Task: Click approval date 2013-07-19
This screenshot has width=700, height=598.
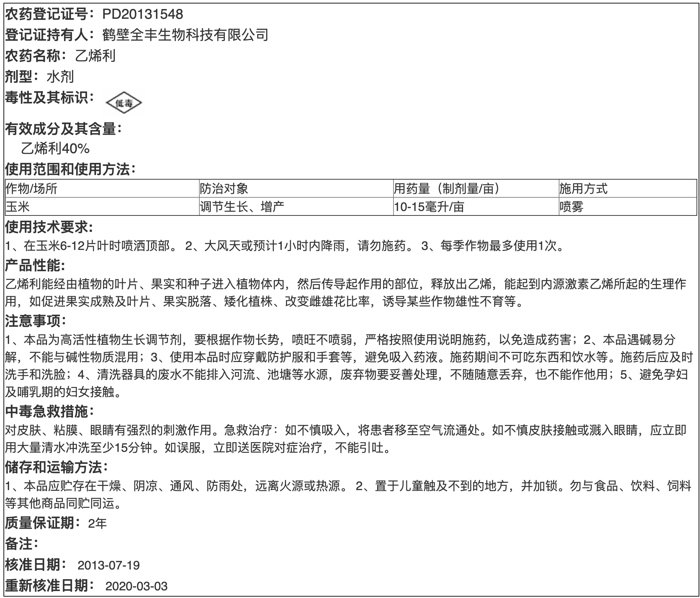Action: (x=109, y=565)
